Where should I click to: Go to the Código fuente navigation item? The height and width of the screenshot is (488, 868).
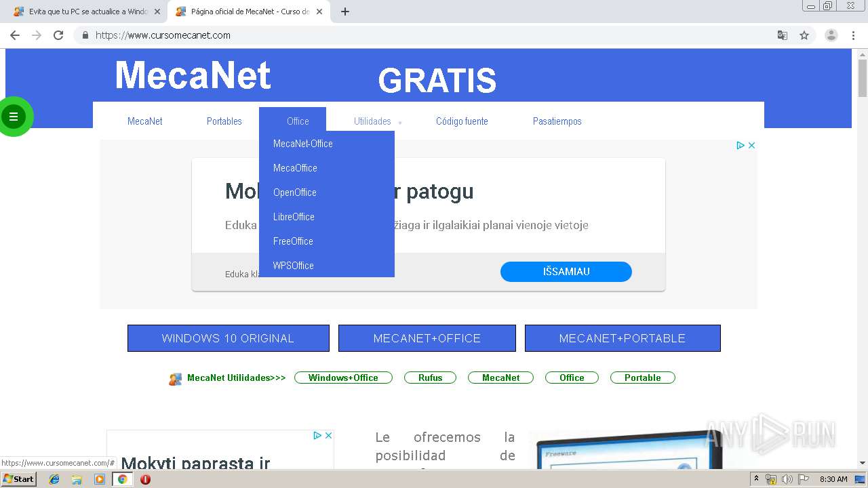point(462,121)
